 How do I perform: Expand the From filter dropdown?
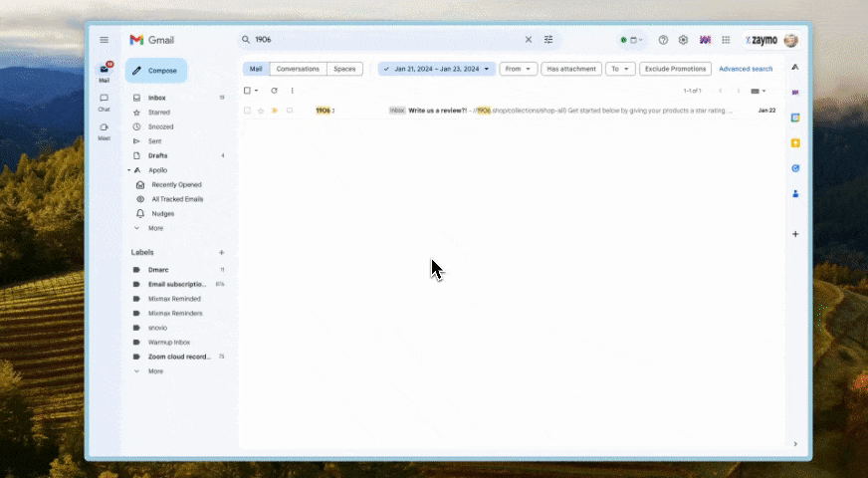(518, 69)
